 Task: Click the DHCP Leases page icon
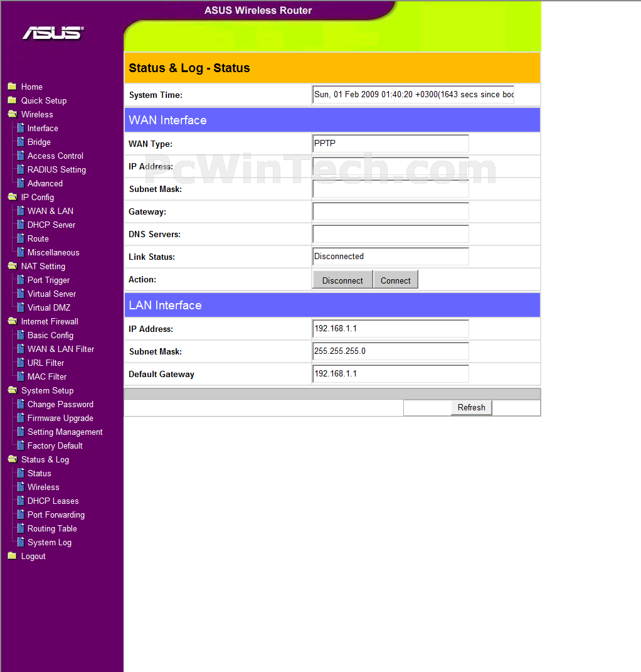tap(21, 501)
